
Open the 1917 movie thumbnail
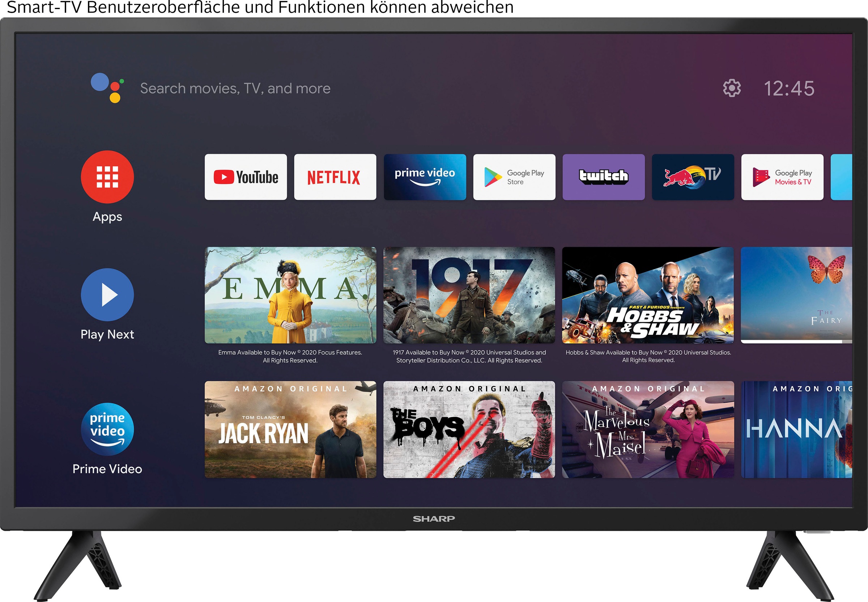click(x=469, y=295)
